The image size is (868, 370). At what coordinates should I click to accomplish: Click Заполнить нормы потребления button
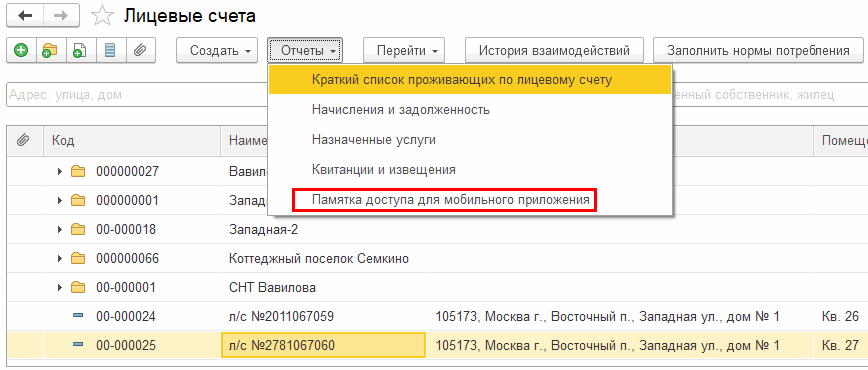point(758,51)
